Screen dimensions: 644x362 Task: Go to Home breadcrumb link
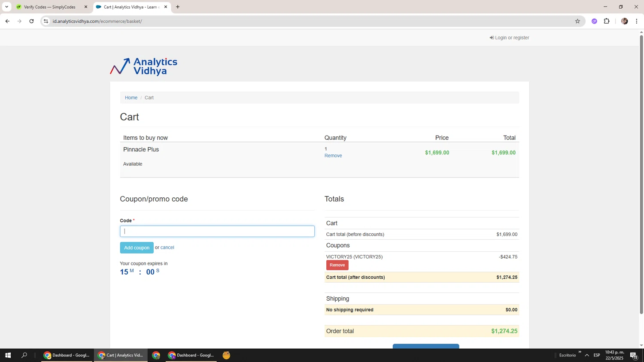click(131, 98)
